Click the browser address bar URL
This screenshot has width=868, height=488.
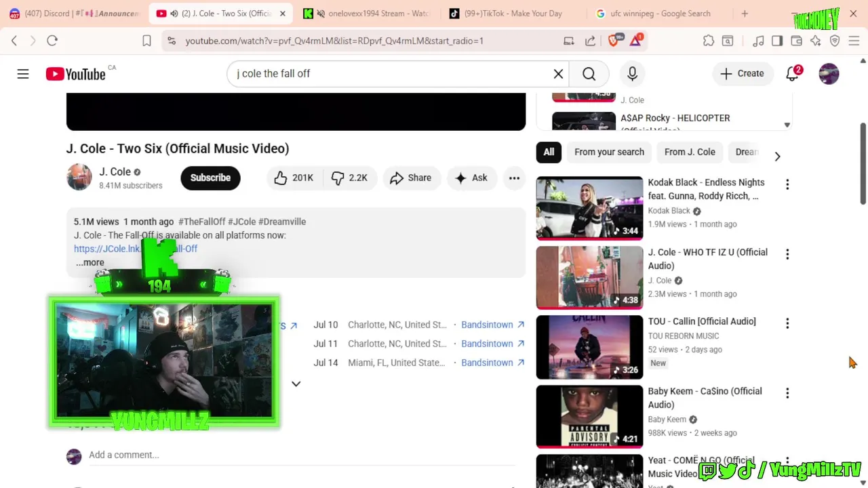click(x=334, y=41)
